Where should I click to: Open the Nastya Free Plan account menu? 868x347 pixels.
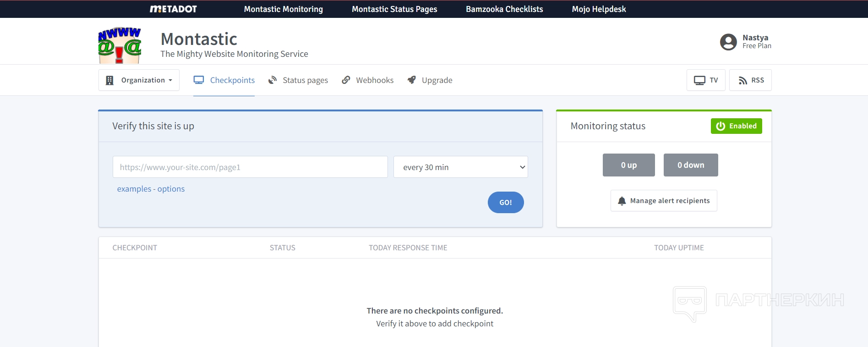click(746, 42)
